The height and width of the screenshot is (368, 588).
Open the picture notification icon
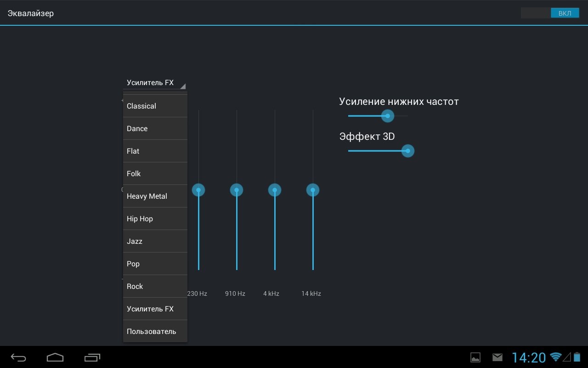coord(475,357)
